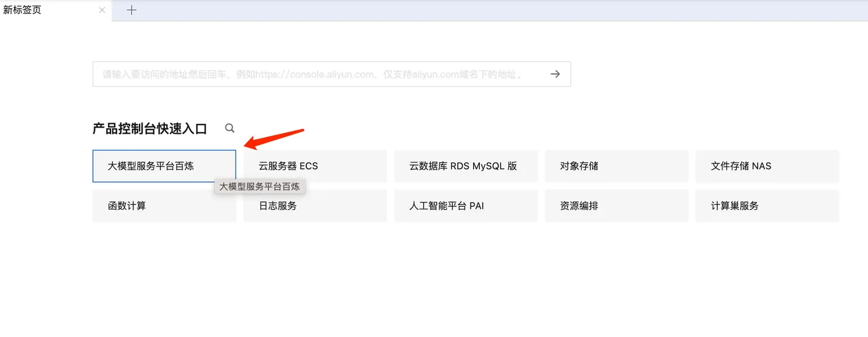Open 对象存储 console
This screenshot has width=868, height=337.
coord(617,166)
